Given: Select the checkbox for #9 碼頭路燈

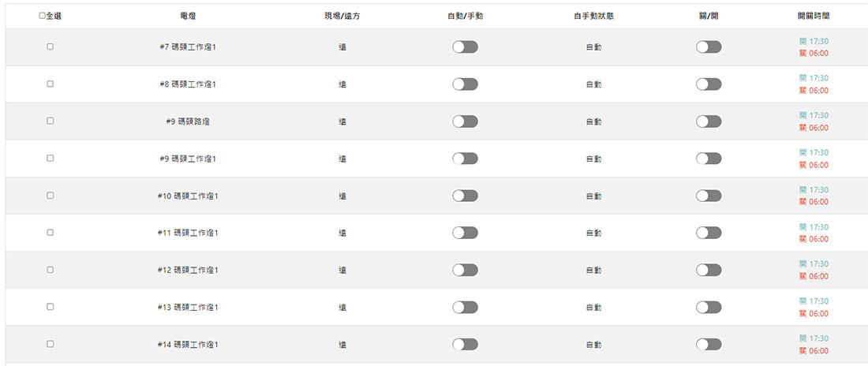Looking at the screenshot, I should click(x=50, y=121).
